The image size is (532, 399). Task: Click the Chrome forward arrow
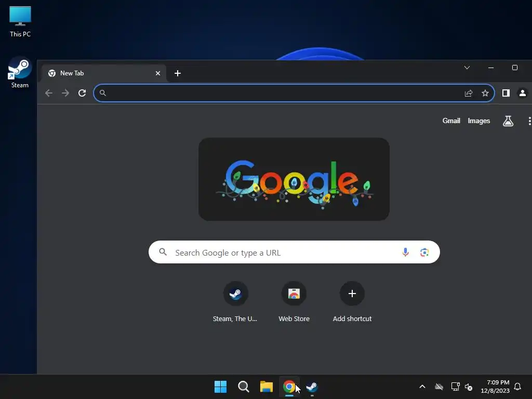tap(65, 93)
